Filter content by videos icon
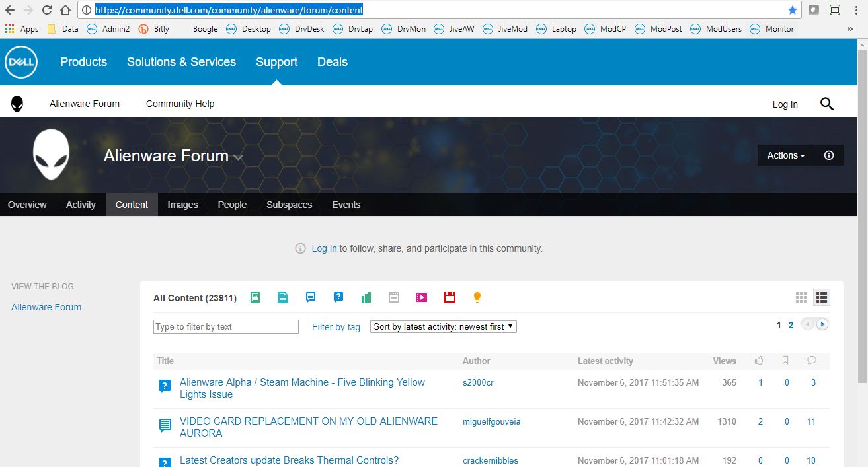Screen dimensions: 868x467 pyautogui.click(x=422, y=297)
